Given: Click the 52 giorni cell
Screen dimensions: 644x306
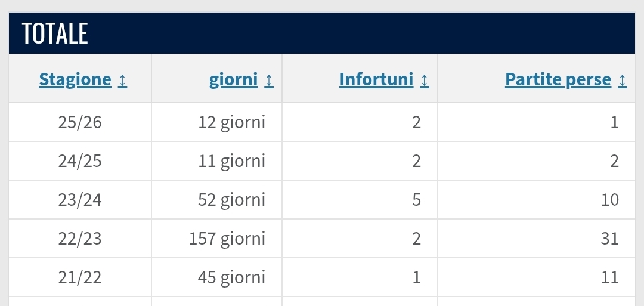Looking at the screenshot, I should (x=231, y=200).
